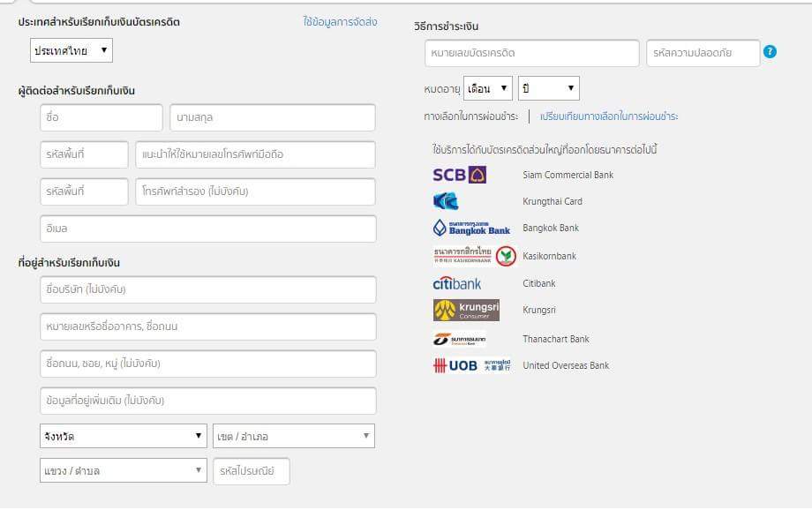This screenshot has width=812, height=510.
Task: Click the ใช้ข้อมูลการจัดส่ง link
Action: point(340,22)
